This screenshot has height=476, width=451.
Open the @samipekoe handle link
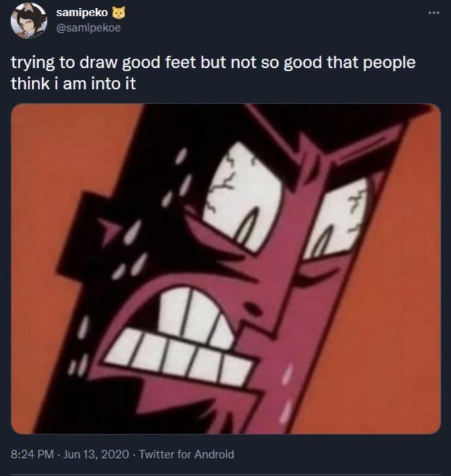[x=88, y=26]
